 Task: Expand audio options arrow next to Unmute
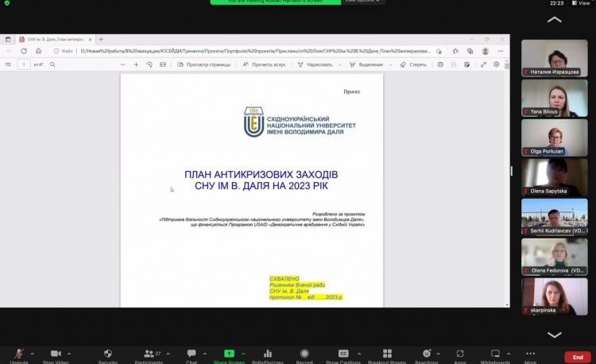tap(32, 354)
